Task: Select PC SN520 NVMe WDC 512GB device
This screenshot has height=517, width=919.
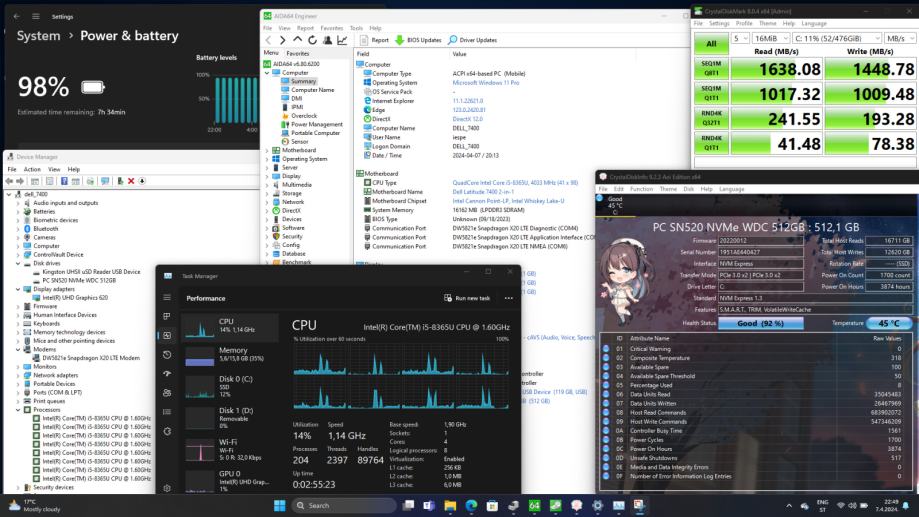Action: [74, 280]
